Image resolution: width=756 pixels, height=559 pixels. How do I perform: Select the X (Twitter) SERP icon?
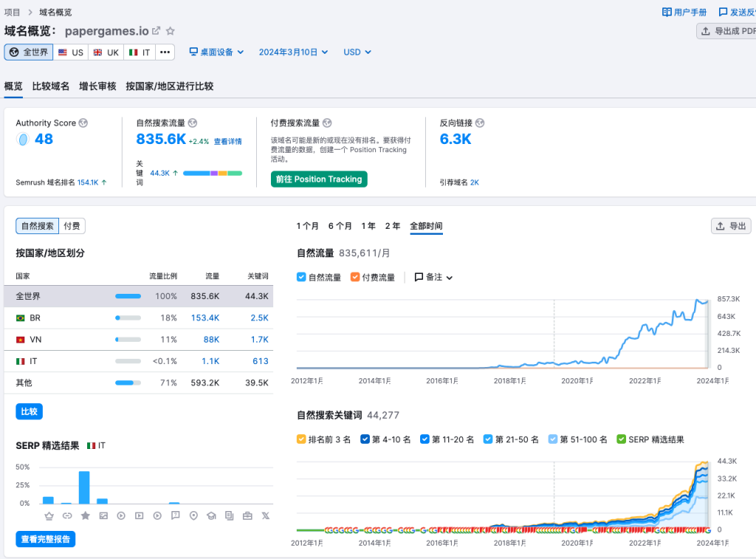tap(266, 515)
